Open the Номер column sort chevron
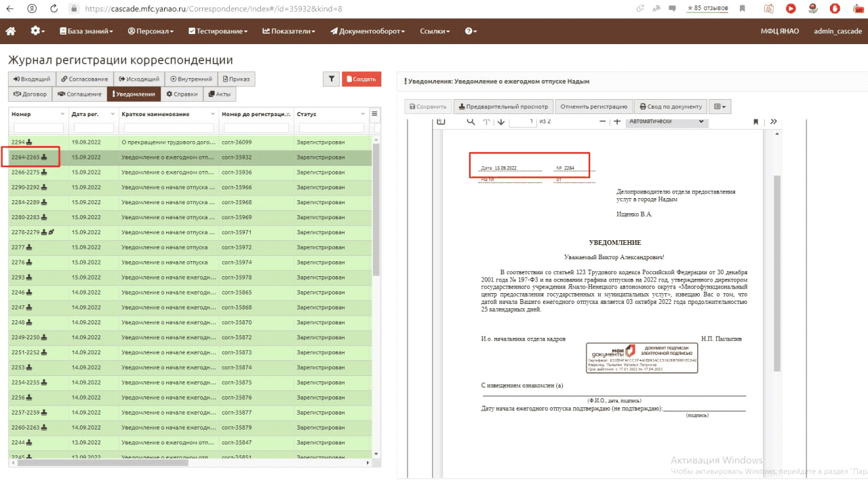The width and height of the screenshot is (868, 494). click(x=63, y=114)
